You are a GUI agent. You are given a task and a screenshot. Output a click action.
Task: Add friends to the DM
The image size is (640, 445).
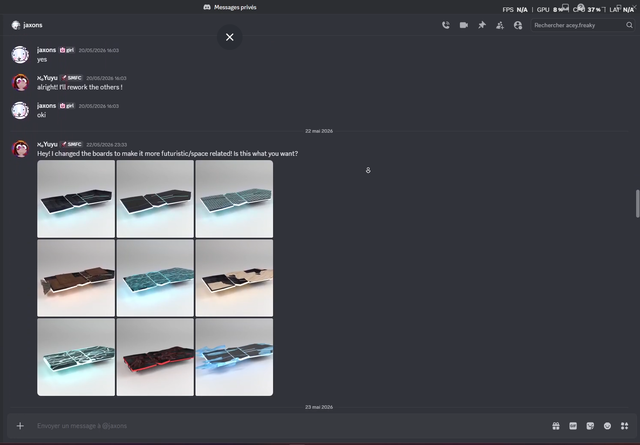[500, 25]
